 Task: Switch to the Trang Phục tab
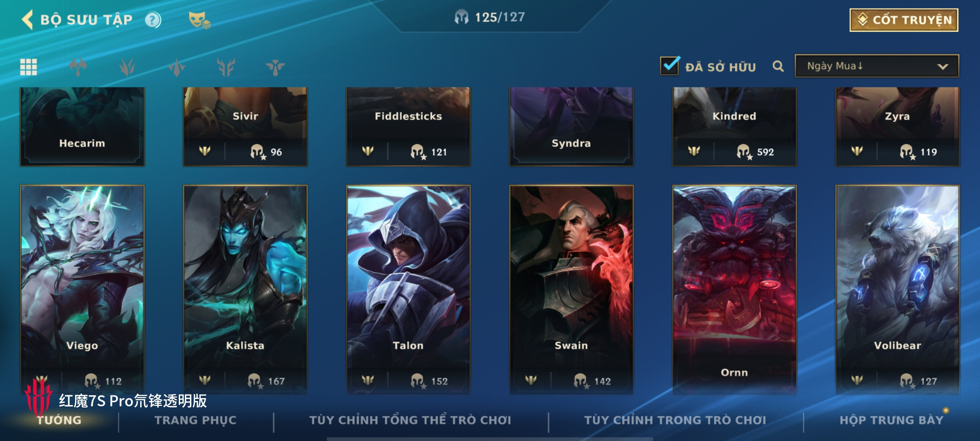pos(196,420)
